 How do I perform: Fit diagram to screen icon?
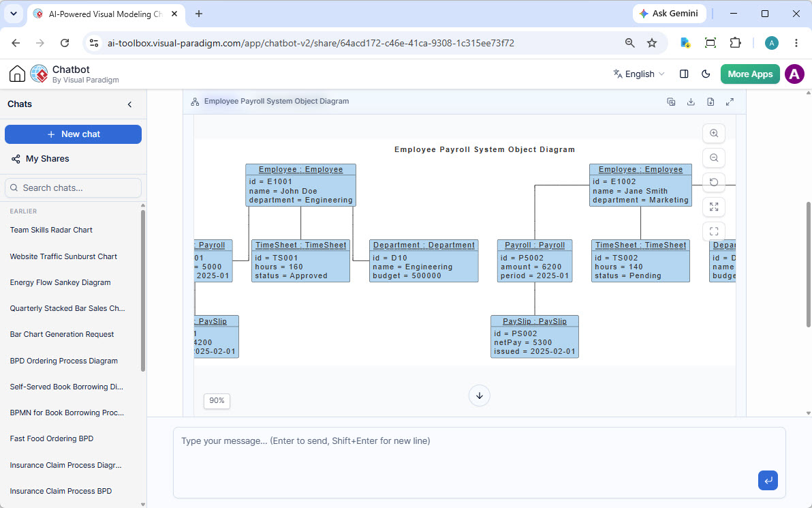point(714,207)
